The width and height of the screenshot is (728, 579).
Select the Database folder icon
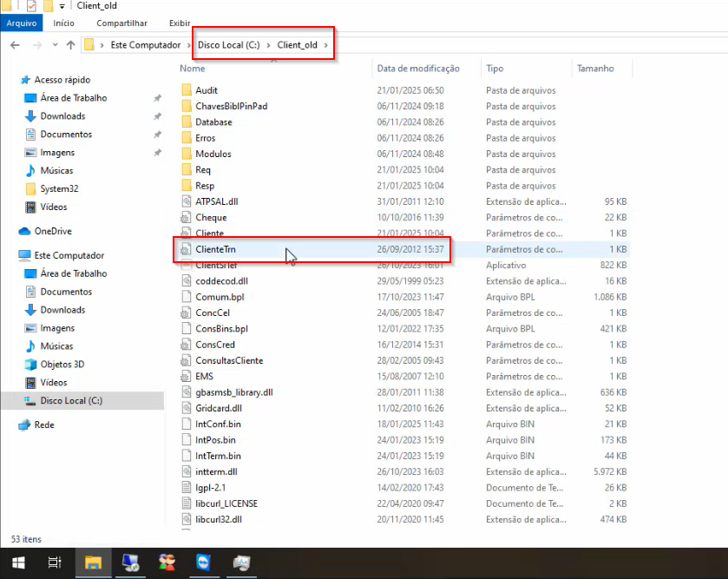click(187, 122)
